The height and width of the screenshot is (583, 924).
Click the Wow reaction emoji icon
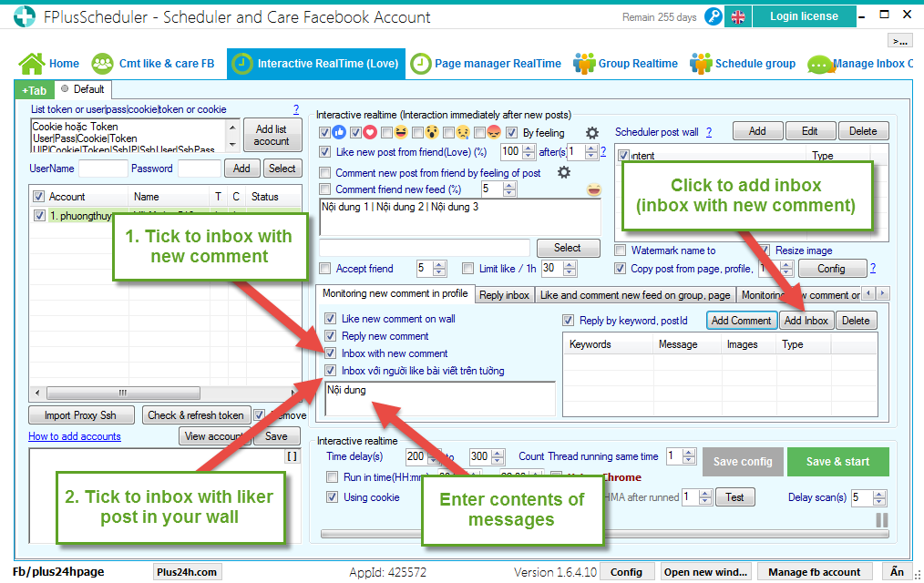pyautogui.click(x=432, y=132)
